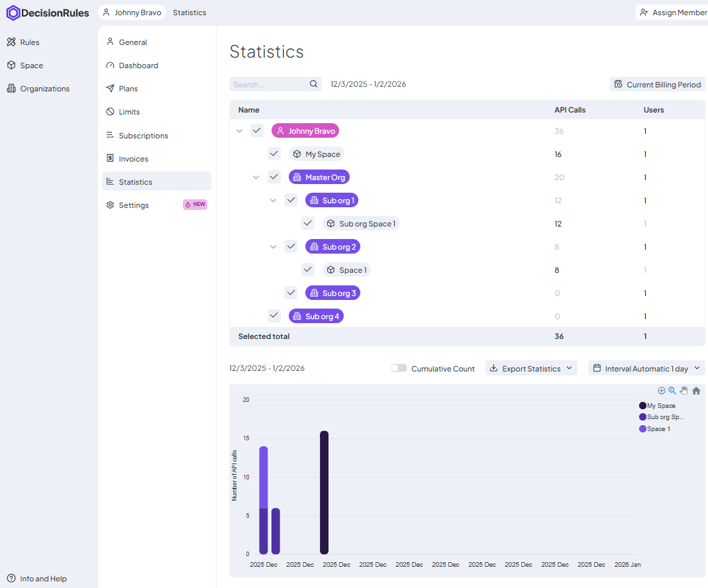Screen dimensions: 708x588
Task: Reset chart view with home icon
Action: [696, 391]
